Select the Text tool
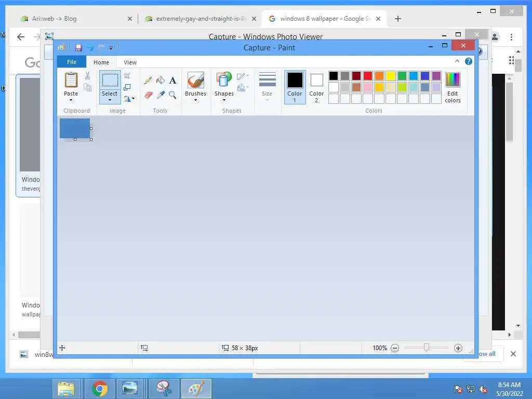The width and height of the screenshot is (532, 399). pos(172,81)
